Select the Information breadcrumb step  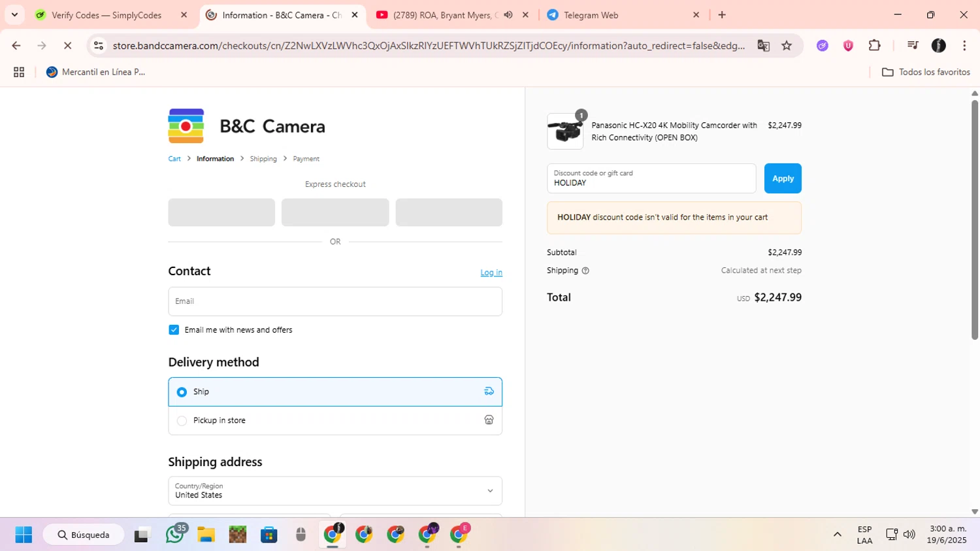[215, 159]
